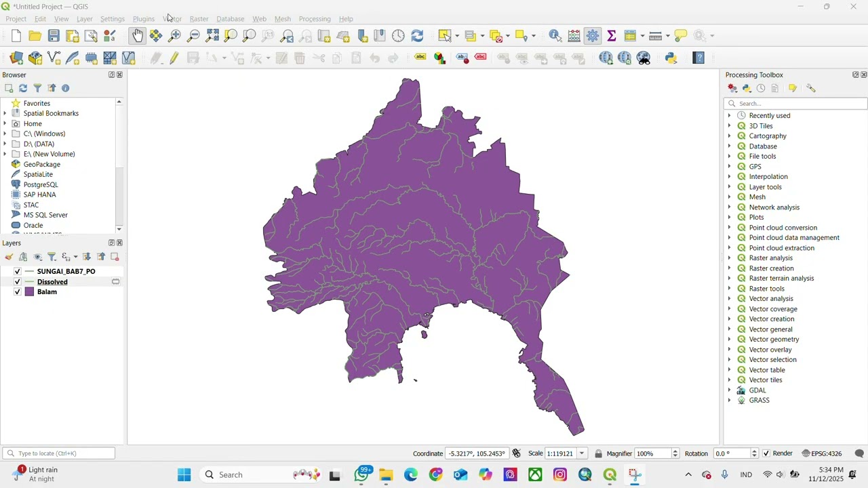This screenshot has width=868, height=488.
Task: Open the Raster menu
Action: tap(199, 19)
